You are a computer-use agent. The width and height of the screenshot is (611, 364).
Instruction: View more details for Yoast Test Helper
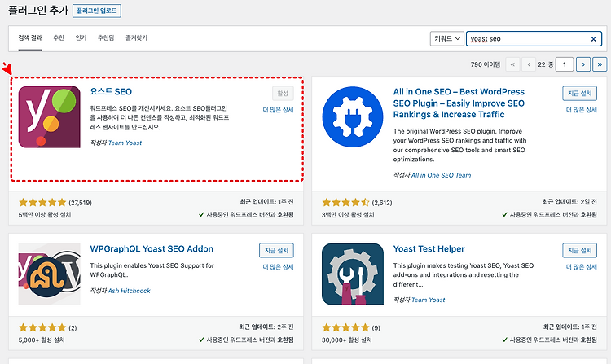[581, 266]
